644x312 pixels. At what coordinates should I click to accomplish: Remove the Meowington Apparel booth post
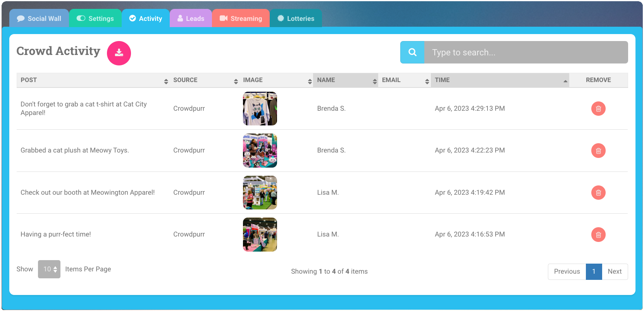pyautogui.click(x=598, y=192)
